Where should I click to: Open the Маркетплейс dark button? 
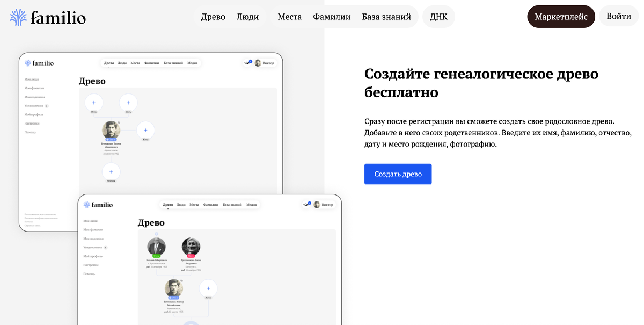coord(561,17)
